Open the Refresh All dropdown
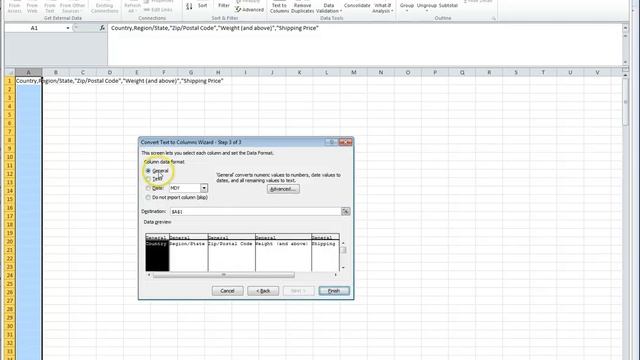 coord(132,7)
